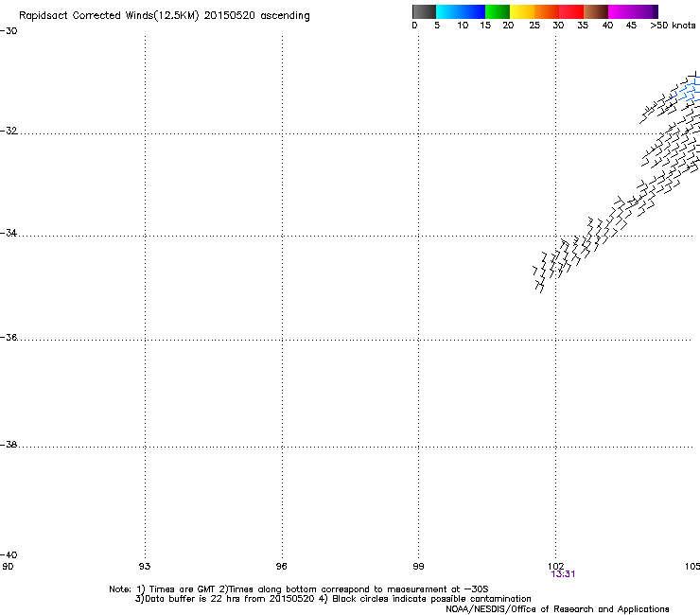
Task: Click the blue wind barbs near top right
Action: pyautogui.click(x=688, y=91)
